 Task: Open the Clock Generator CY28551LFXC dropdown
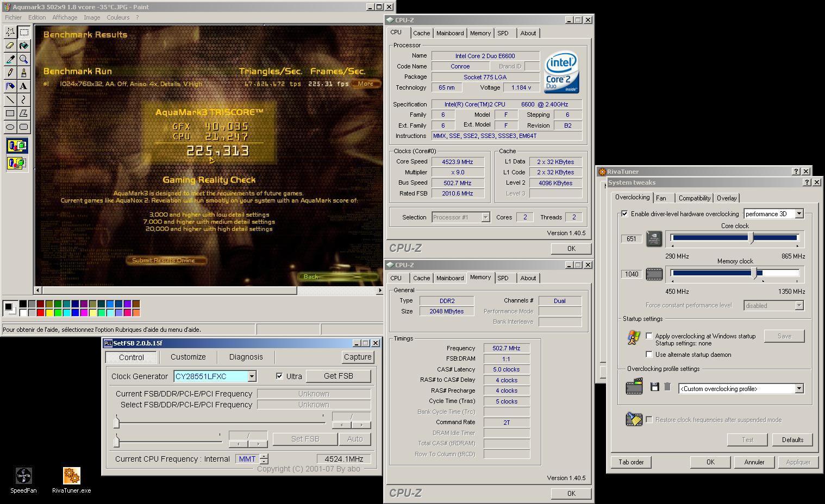pos(252,376)
